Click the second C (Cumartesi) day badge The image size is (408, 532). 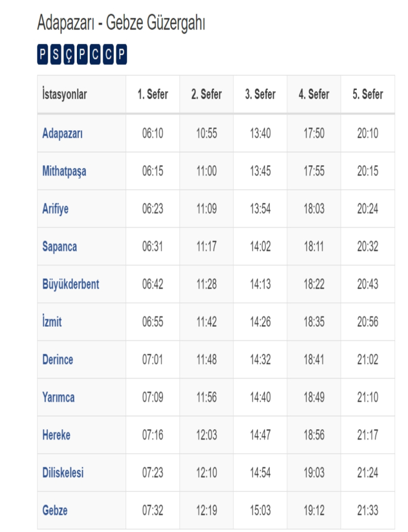(108, 55)
